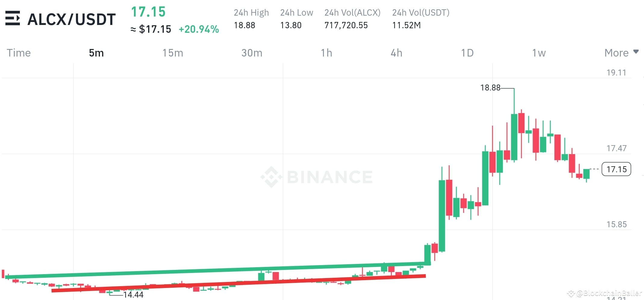Click the 14.44 low annotation on chart

133,295
